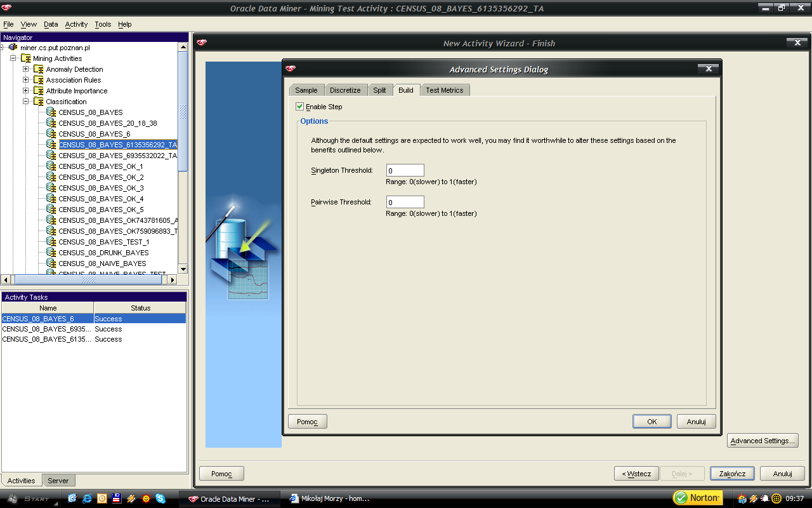Click the CENSUS_08_DRUNK_BAYES activity icon
The image size is (812, 508).
click(51, 252)
